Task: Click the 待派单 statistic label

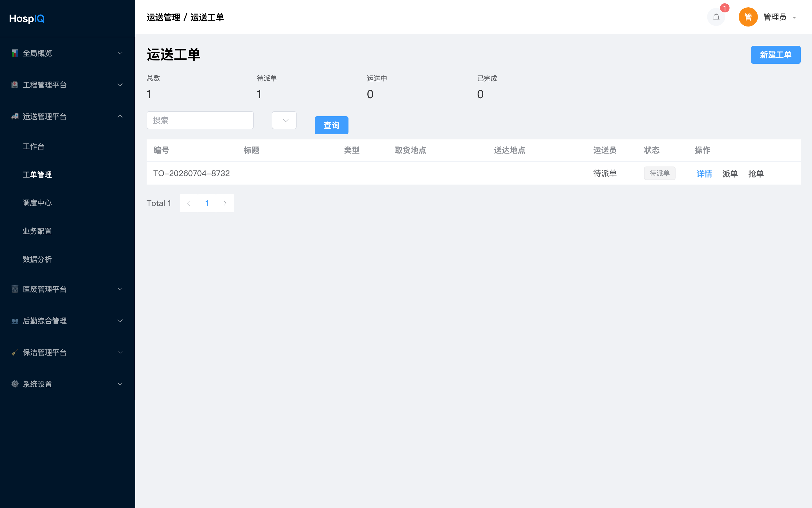Action: (267, 78)
